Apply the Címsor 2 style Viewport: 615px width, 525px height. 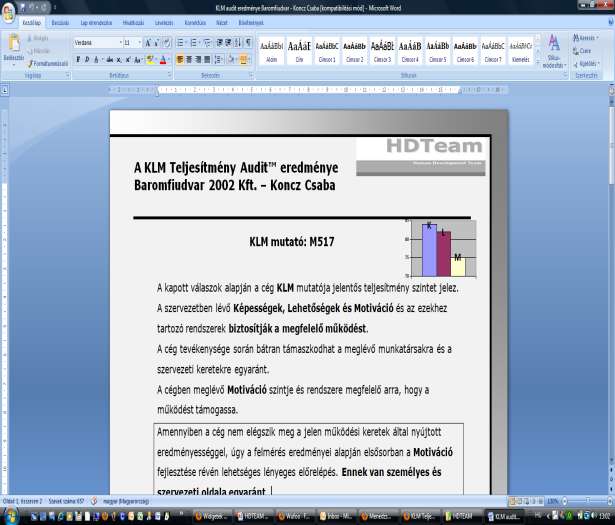[x=355, y=51]
